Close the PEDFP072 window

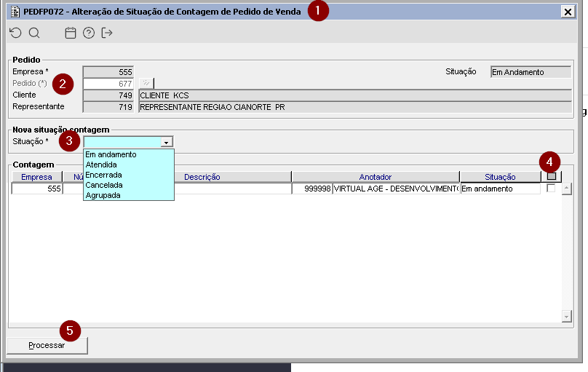[x=568, y=12]
